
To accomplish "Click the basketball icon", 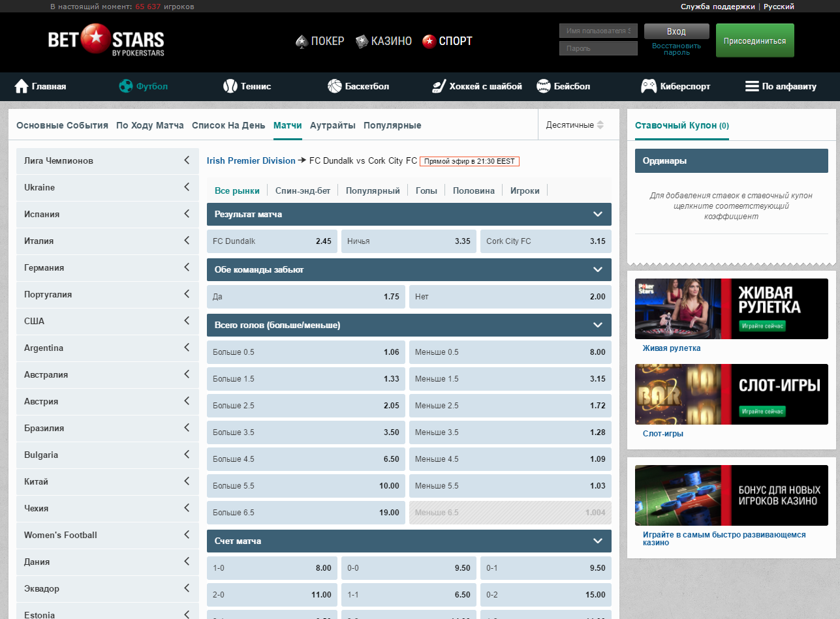I will 335,86.
